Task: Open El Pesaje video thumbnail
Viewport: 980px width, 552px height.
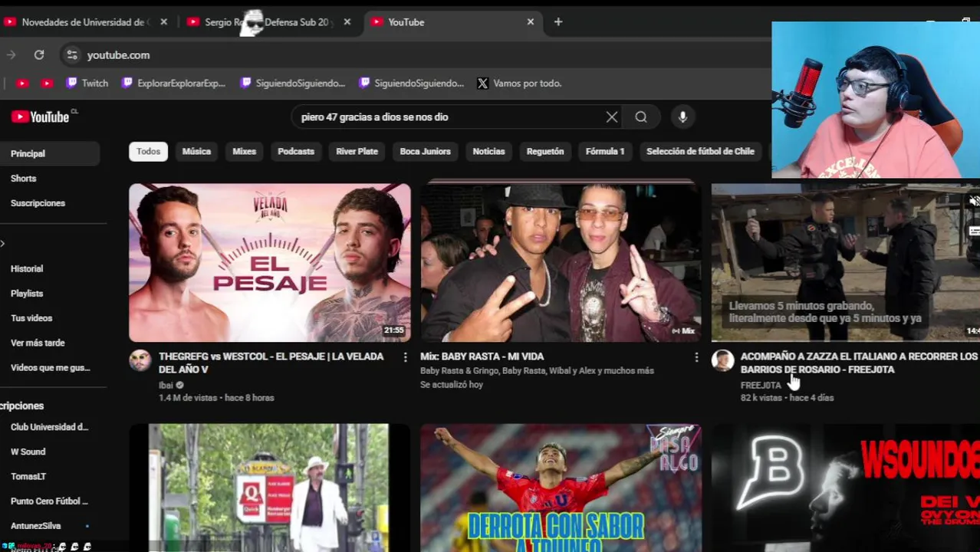Action: point(270,262)
